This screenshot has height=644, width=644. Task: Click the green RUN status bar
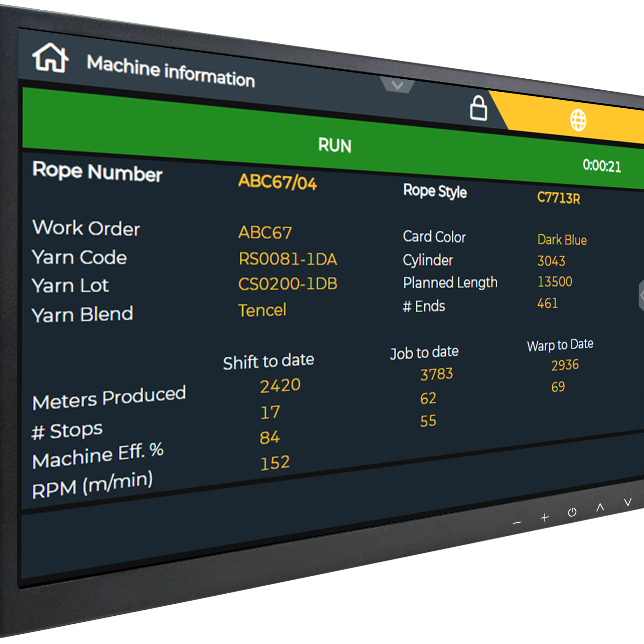tap(335, 145)
